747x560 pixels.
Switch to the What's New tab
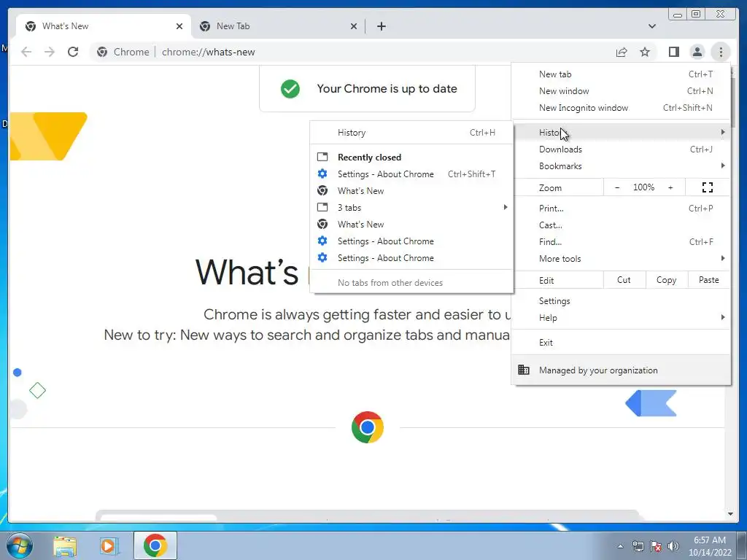point(104,26)
